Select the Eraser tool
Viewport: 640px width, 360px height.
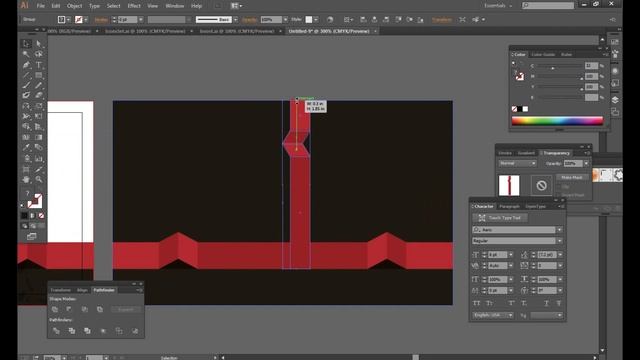pyautogui.click(x=39, y=96)
